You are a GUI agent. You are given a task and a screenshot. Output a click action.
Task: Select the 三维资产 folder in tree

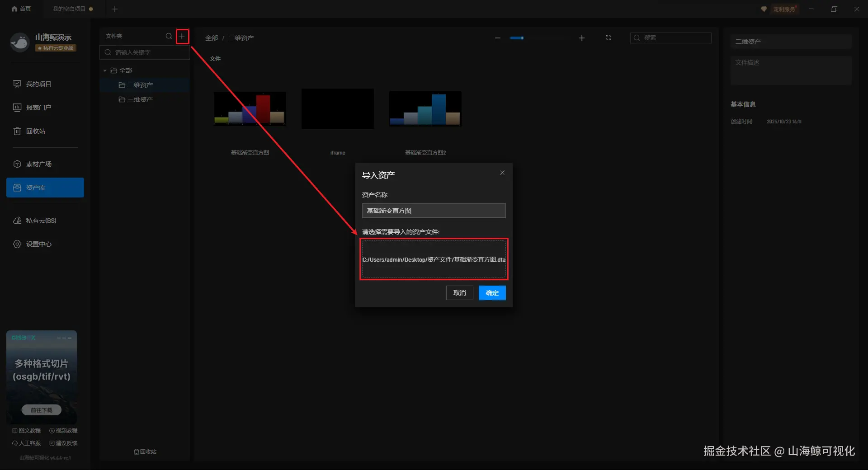click(x=145, y=99)
